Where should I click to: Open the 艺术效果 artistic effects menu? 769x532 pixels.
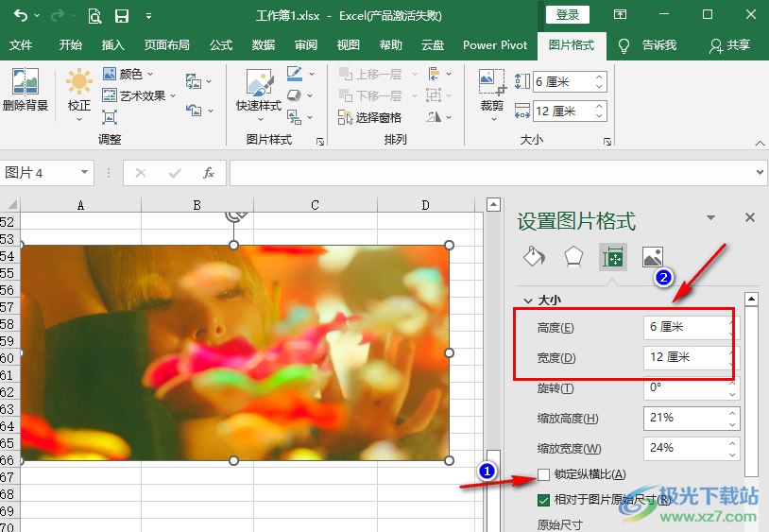[139, 95]
